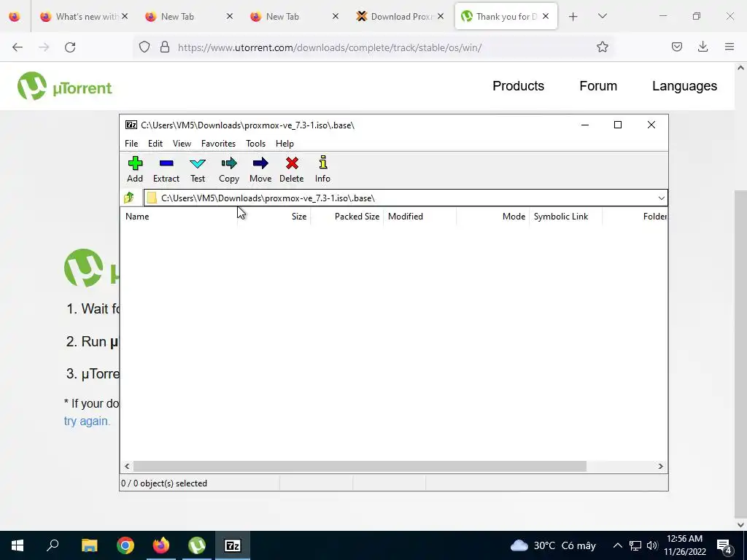Go back to the previous page

coord(18,47)
